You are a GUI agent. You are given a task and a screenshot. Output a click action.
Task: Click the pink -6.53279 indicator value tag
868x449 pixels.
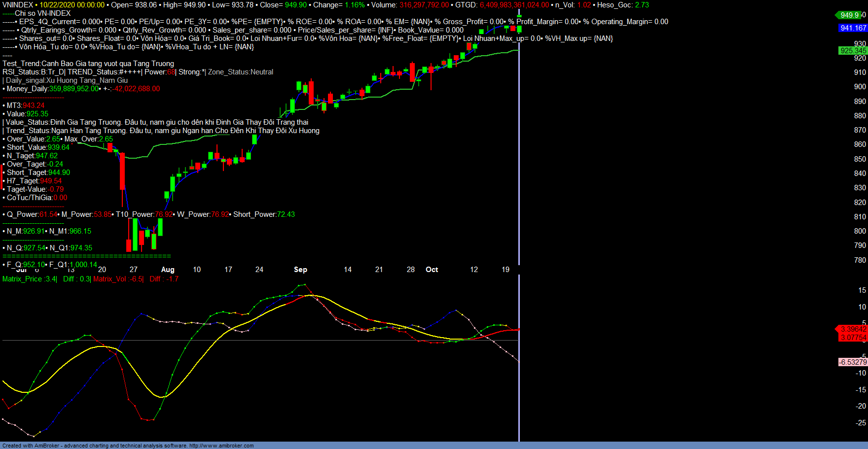[853, 362]
